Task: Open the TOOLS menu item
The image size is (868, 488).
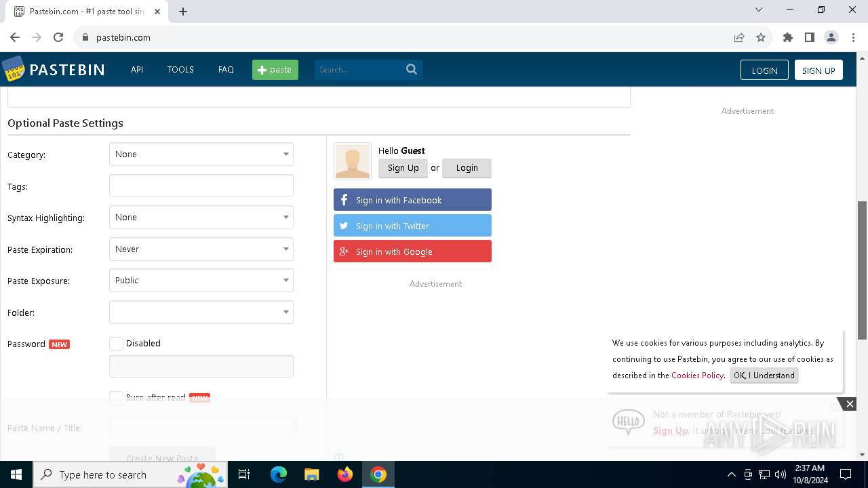Action: pos(180,69)
